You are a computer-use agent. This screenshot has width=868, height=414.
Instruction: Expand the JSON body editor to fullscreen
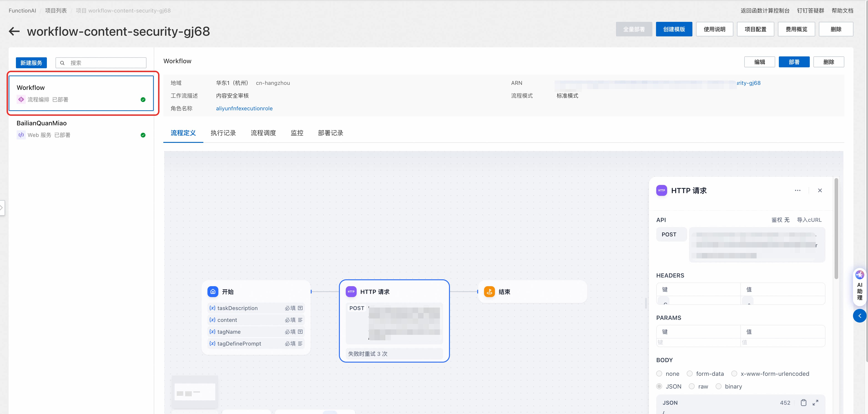point(815,403)
